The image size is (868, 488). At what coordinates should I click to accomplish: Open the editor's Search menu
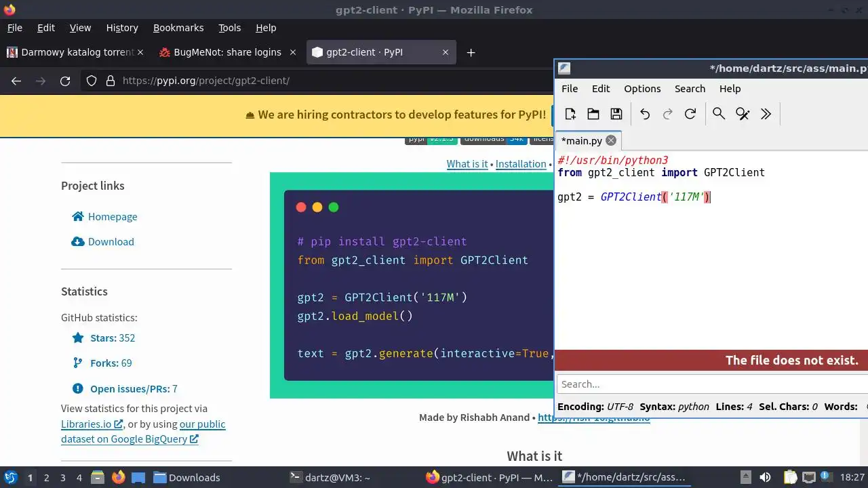[690, 89]
